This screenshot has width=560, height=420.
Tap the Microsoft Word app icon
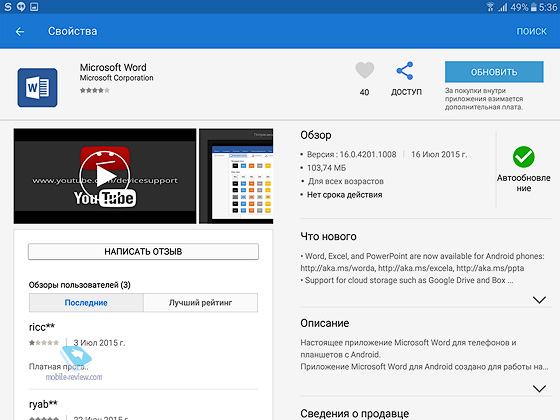pos(37,88)
